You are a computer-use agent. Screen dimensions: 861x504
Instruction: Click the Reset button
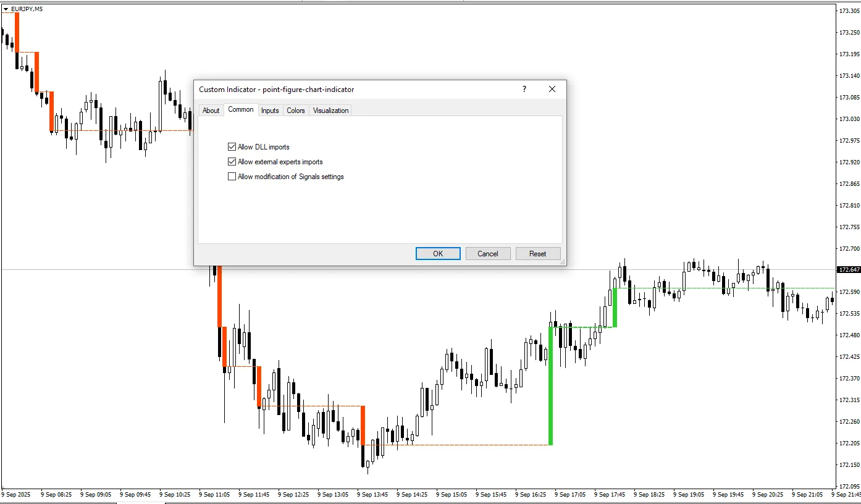click(x=538, y=253)
